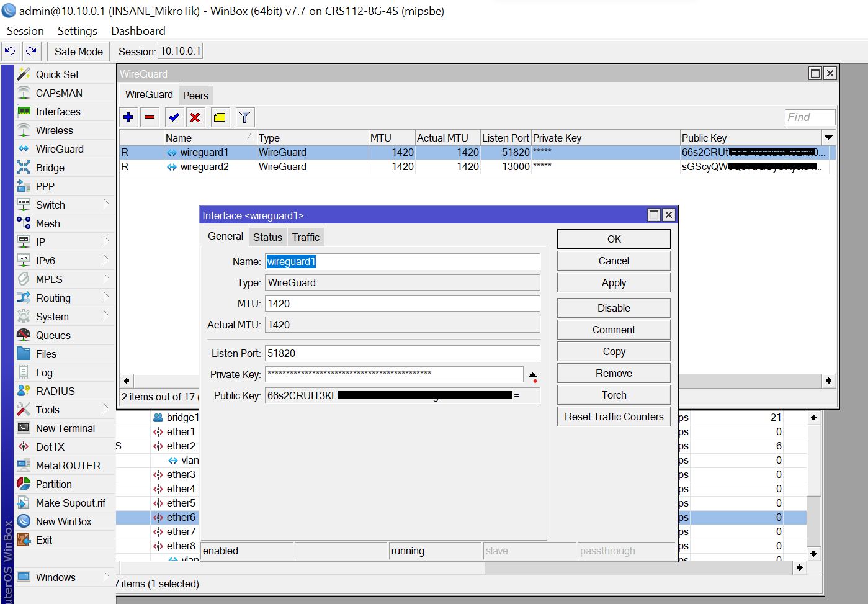Open the Traffic tab in dialog
This screenshot has height=604, width=868.
point(306,237)
